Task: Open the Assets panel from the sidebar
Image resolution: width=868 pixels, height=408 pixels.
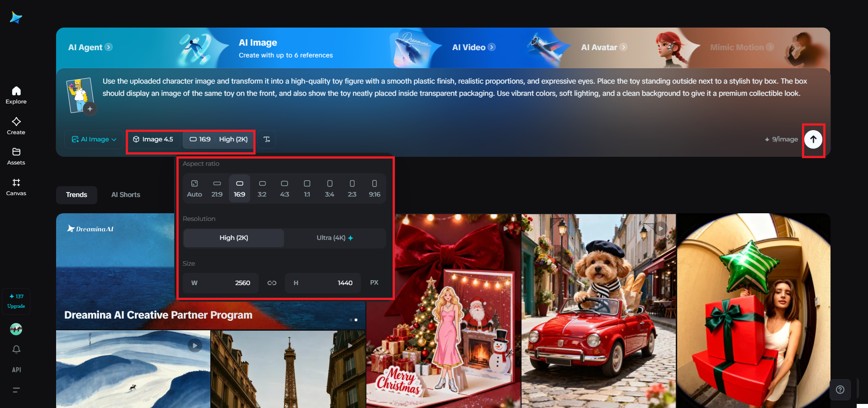Action: pos(16,155)
